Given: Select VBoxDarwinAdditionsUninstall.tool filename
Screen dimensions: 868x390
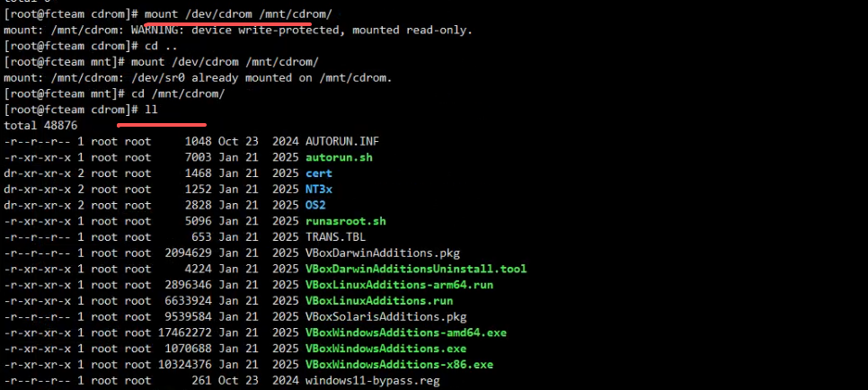Looking at the screenshot, I should click(x=416, y=270).
